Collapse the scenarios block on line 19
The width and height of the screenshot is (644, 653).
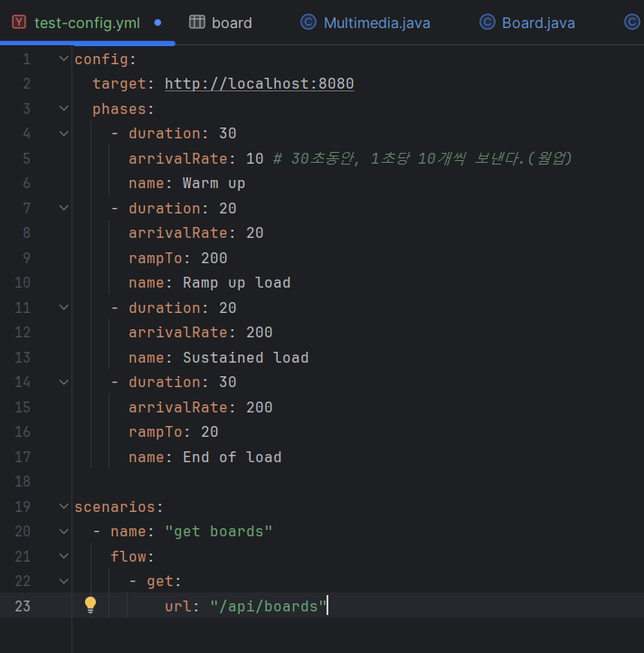[63, 506]
